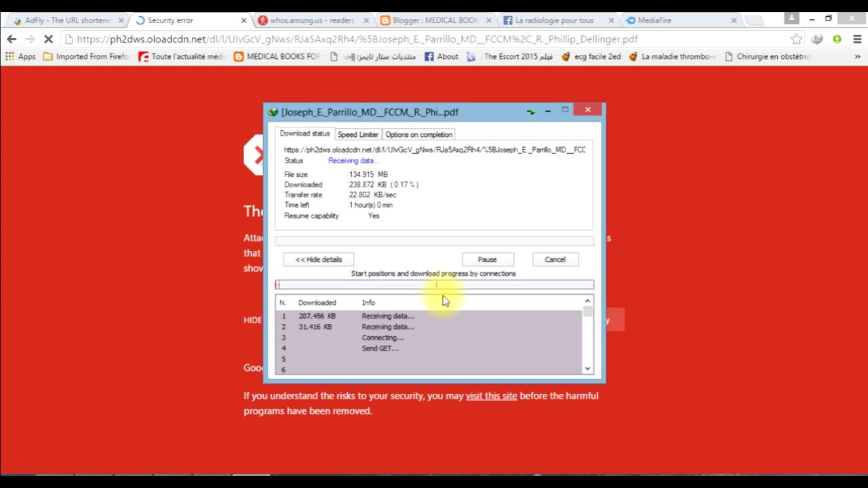
Task: Cancel the download
Action: coord(555,260)
